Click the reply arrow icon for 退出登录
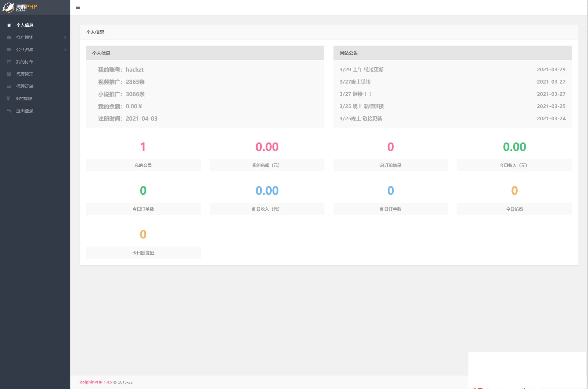The image size is (588, 389). 9,111
